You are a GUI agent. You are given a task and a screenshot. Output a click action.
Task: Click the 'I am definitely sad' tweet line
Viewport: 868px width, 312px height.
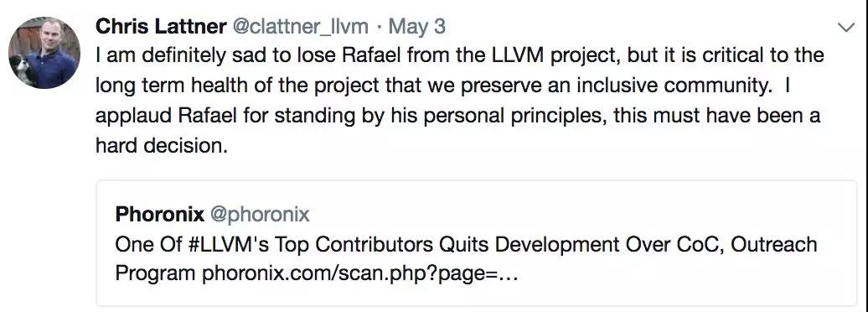[x=459, y=55]
